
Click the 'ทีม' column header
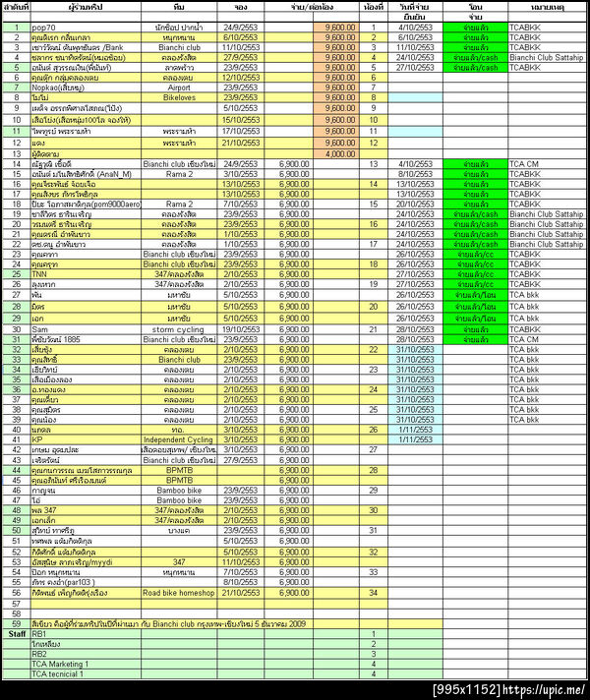pos(179,7)
